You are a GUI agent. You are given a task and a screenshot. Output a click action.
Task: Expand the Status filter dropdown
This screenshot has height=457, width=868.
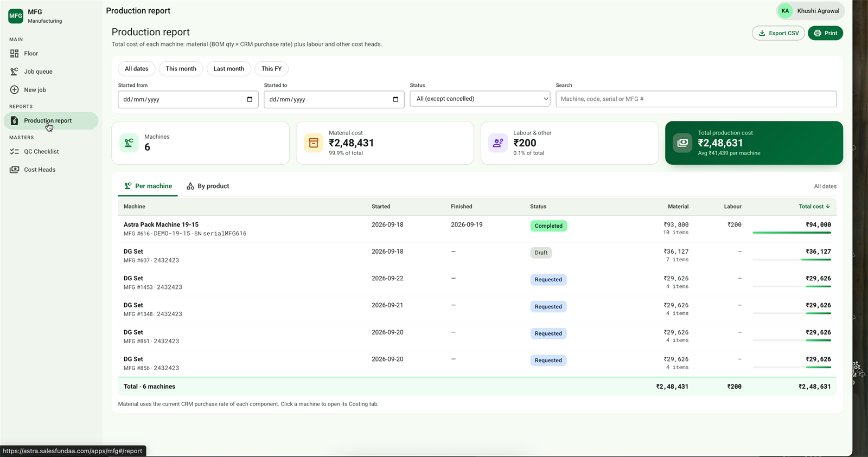(x=480, y=99)
